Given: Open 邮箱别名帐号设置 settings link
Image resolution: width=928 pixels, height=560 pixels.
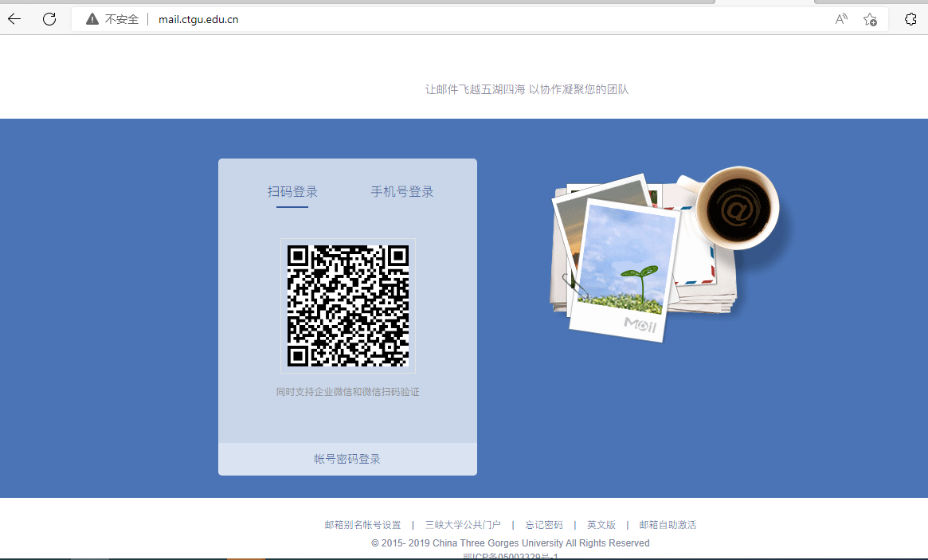Looking at the screenshot, I should [x=363, y=524].
